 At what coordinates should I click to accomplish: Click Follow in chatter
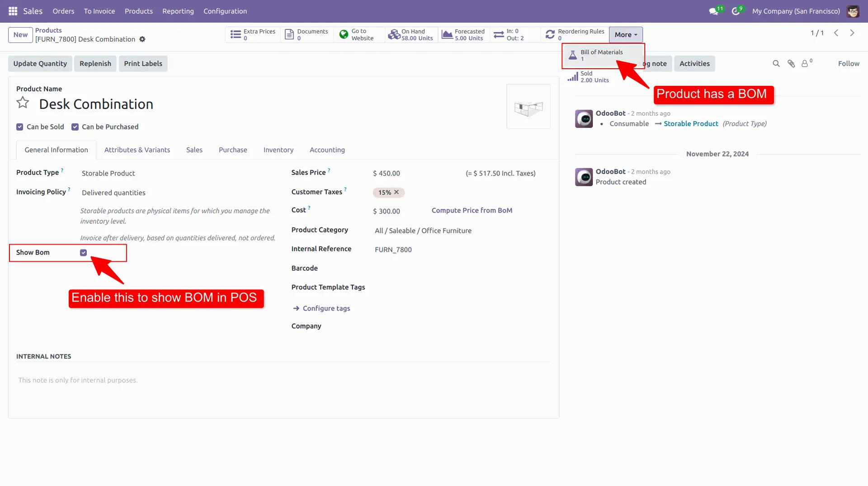[x=849, y=64]
